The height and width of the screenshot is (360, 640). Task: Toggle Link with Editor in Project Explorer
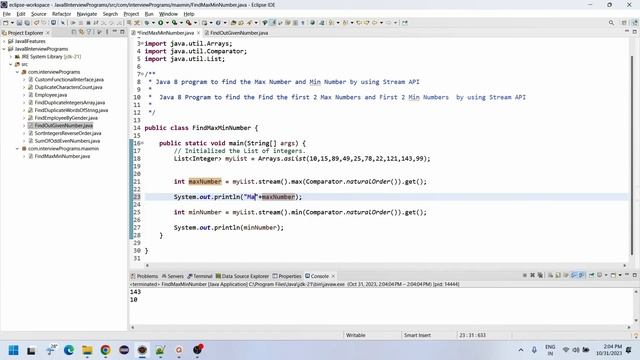82,32
